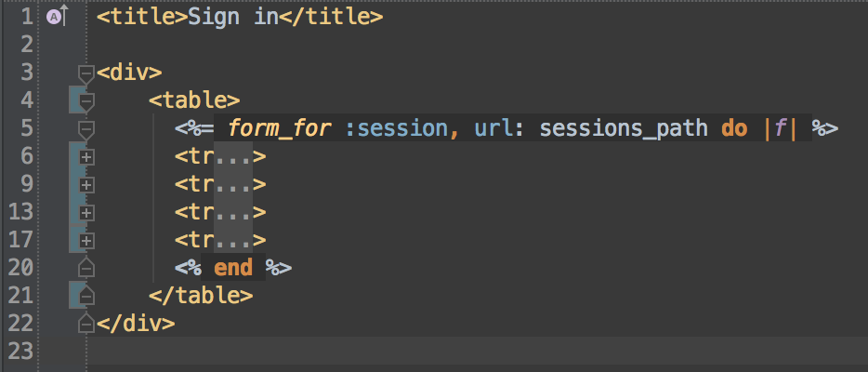Click the end keyword on line 20
The width and height of the screenshot is (868, 372).
[x=233, y=268]
